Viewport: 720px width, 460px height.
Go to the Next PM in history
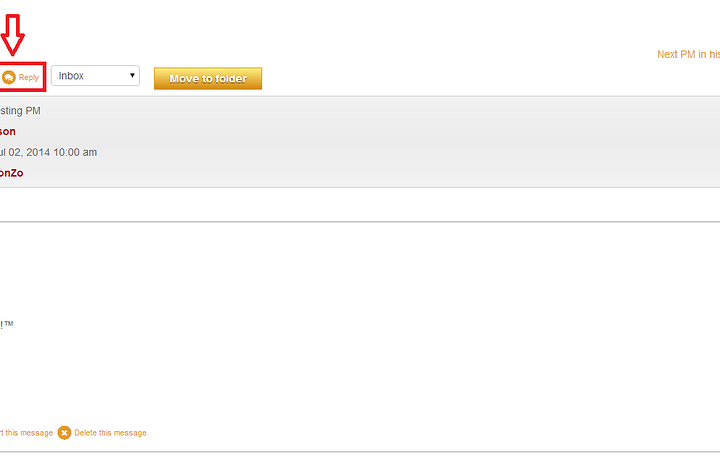pos(688,54)
